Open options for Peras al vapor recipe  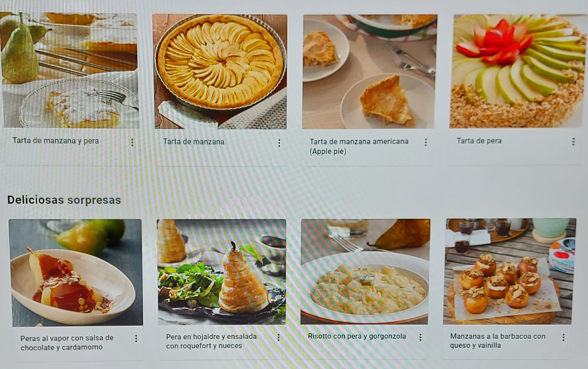coord(136,339)
